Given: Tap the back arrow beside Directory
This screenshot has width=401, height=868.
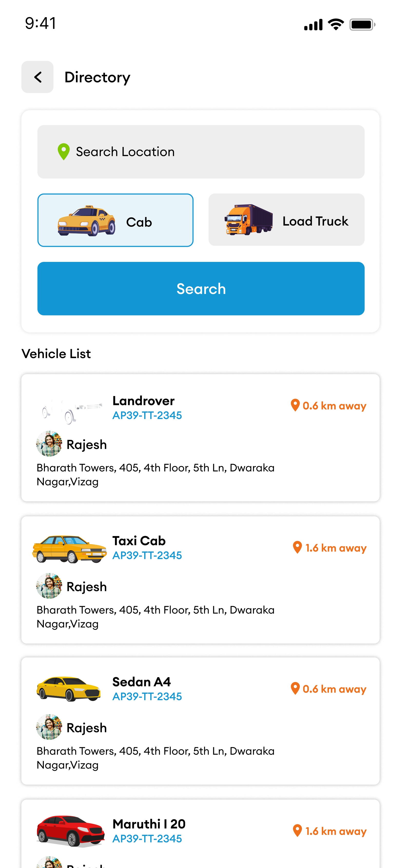Looking at the screenshot, I should [37, 77].
